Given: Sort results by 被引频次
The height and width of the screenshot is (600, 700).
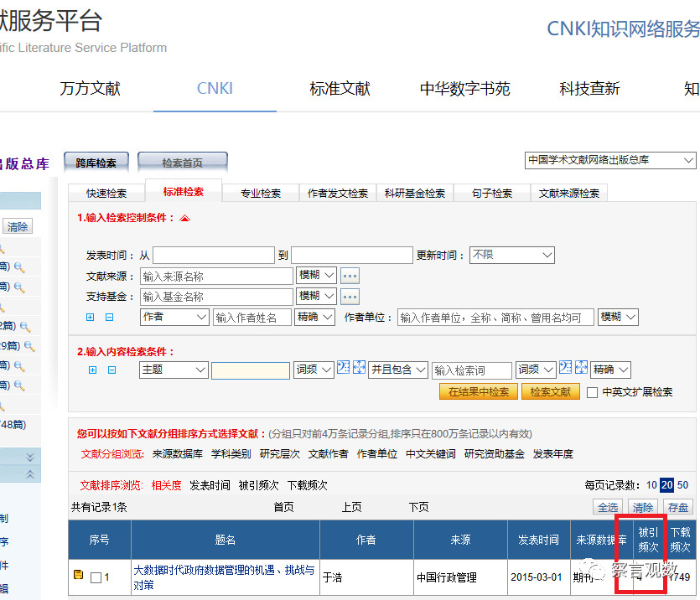Looking at the screenshot, I should (258, 485).
